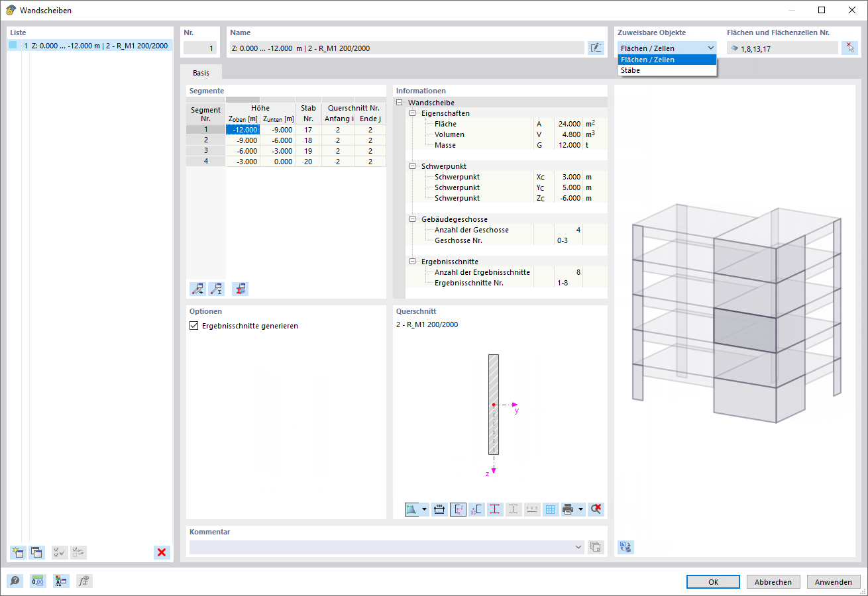Click the pick surfaces in graphic icon
The height and width of the screenshot is (596, 868).
(849, 48)
